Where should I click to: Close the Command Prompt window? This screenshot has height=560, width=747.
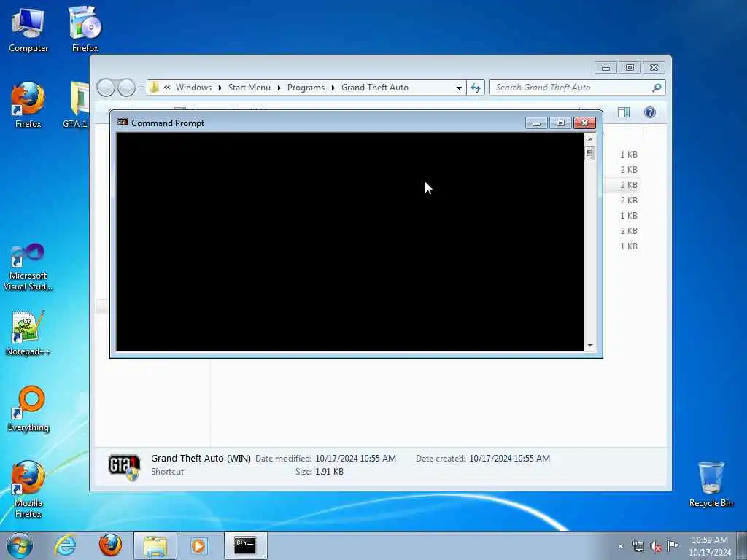pos(584,123)
